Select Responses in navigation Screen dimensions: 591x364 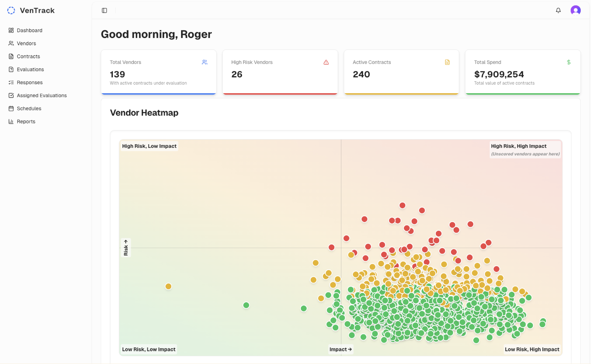(30, 82)
